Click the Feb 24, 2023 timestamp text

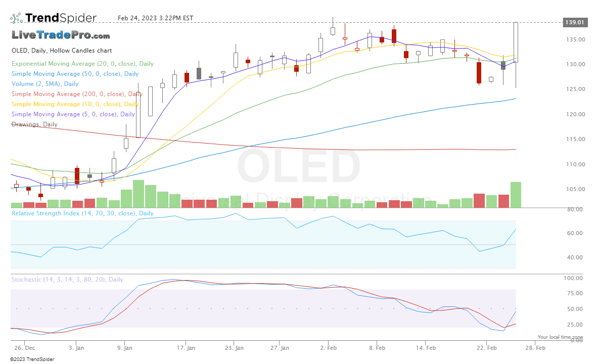click(155, 18)
